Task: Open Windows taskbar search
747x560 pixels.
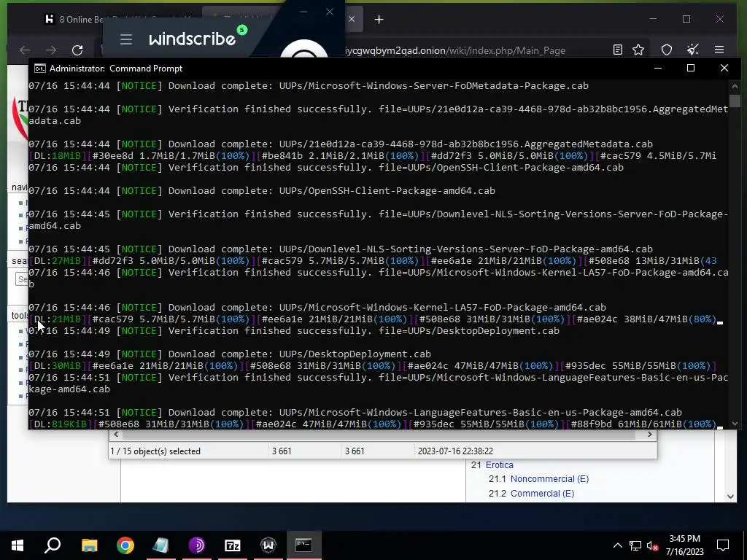Action: [53, 545]
